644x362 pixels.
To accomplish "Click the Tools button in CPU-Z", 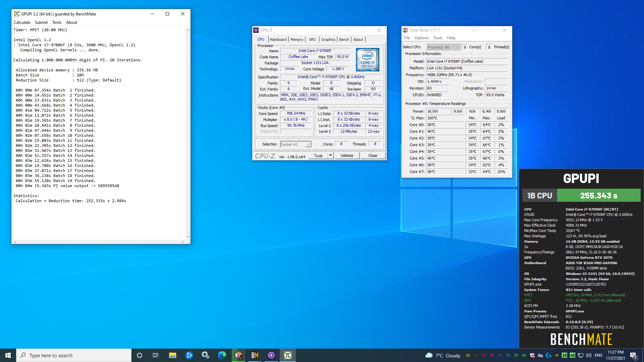I will [x=318, y=156].
